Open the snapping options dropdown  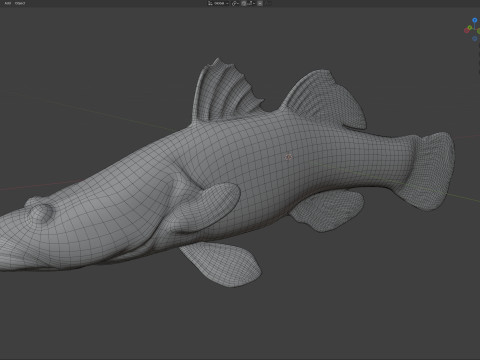(x=251, y=3)
